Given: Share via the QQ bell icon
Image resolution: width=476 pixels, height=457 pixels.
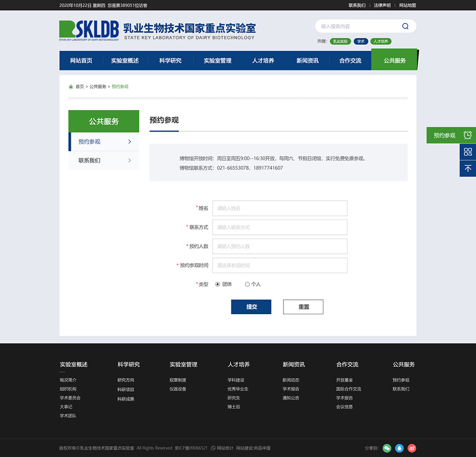Looking at the screenshot, I should pyautogui.click(x=399, y=448).
